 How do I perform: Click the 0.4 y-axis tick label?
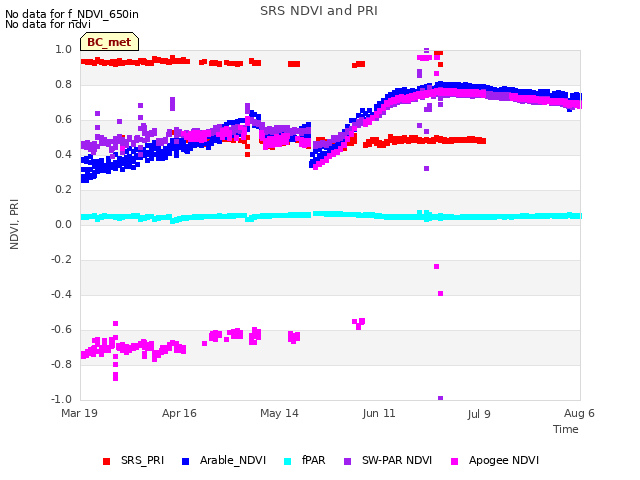[63, 154]
